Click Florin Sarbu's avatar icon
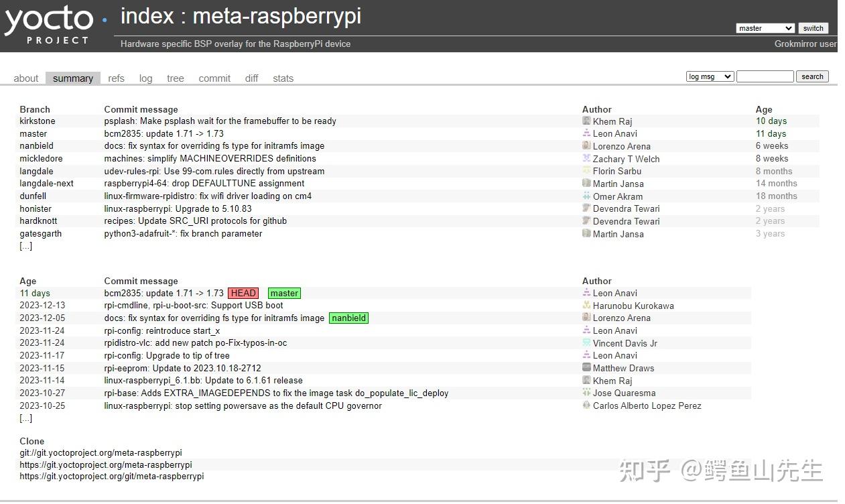845x504 pixels. point(586,171)
